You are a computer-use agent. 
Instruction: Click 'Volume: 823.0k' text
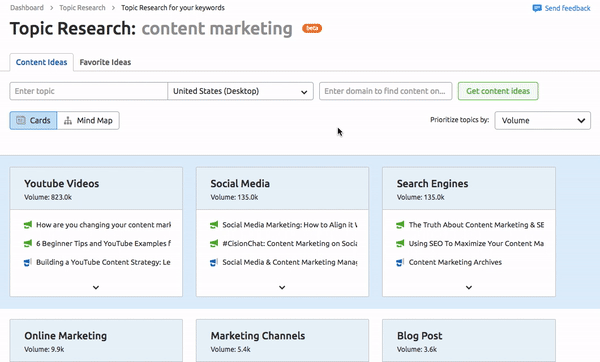click(x=48, y=197)
